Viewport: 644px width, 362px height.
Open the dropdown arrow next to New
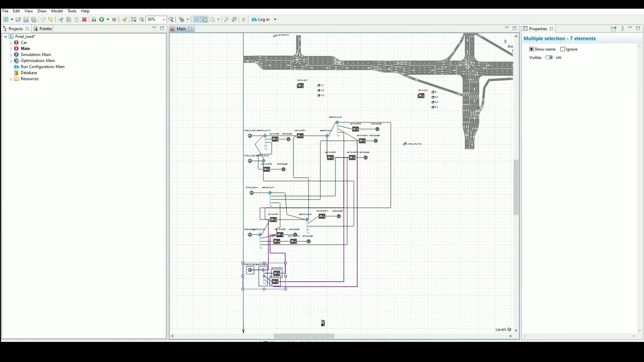[x=12, y=20]
